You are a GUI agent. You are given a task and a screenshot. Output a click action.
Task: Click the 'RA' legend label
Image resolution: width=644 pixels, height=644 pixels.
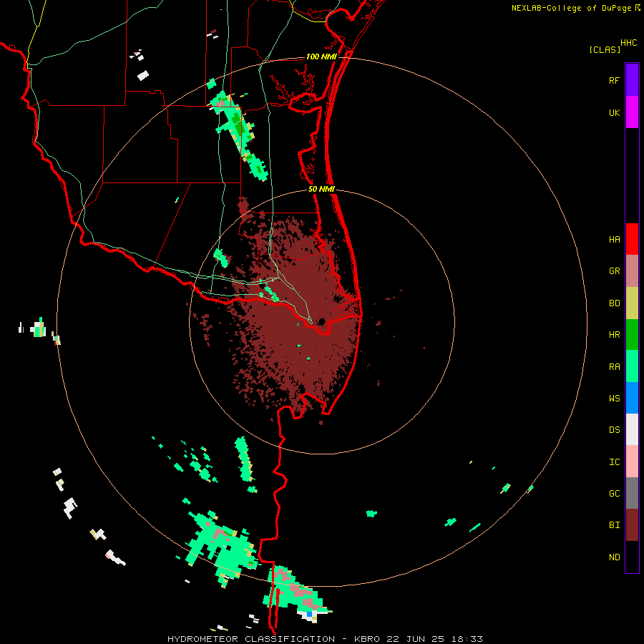point(614,367)
